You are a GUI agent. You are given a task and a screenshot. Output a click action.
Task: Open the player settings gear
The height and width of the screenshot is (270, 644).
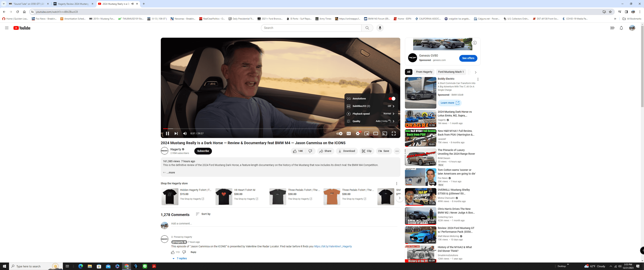click(x=358, y=133)
